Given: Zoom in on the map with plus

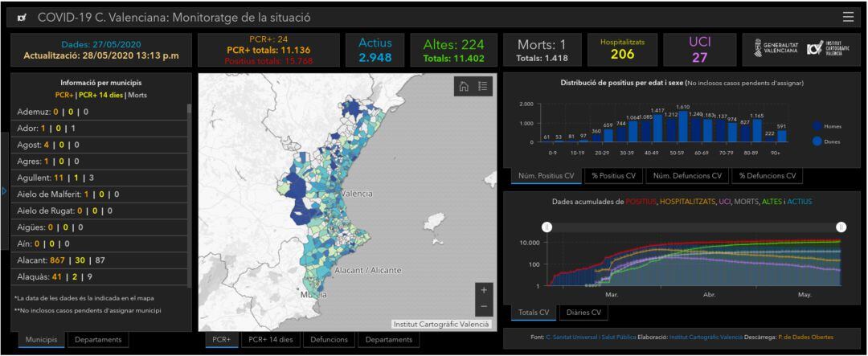Looking at the screenshot, I should (x=483, y=289).
